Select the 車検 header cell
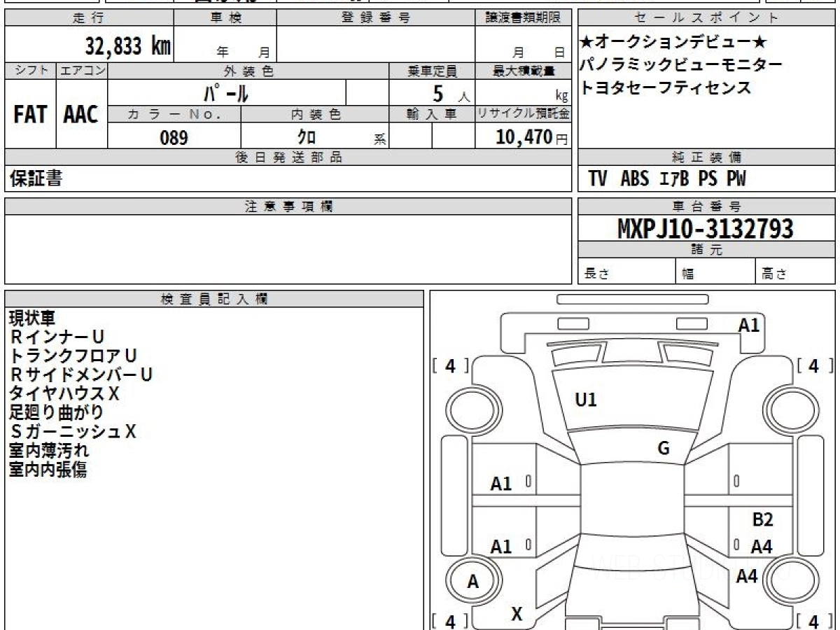This screenshot has width=840, height=630. 225,18
